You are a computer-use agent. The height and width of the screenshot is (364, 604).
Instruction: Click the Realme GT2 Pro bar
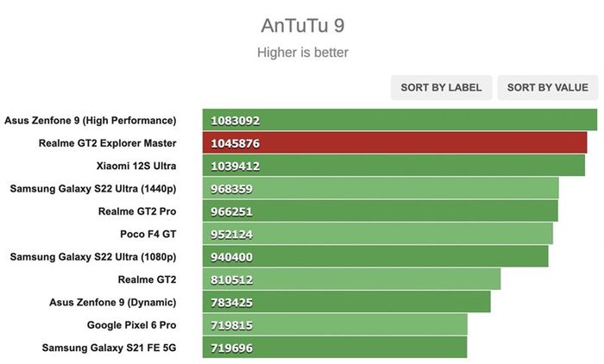point(381,211)
